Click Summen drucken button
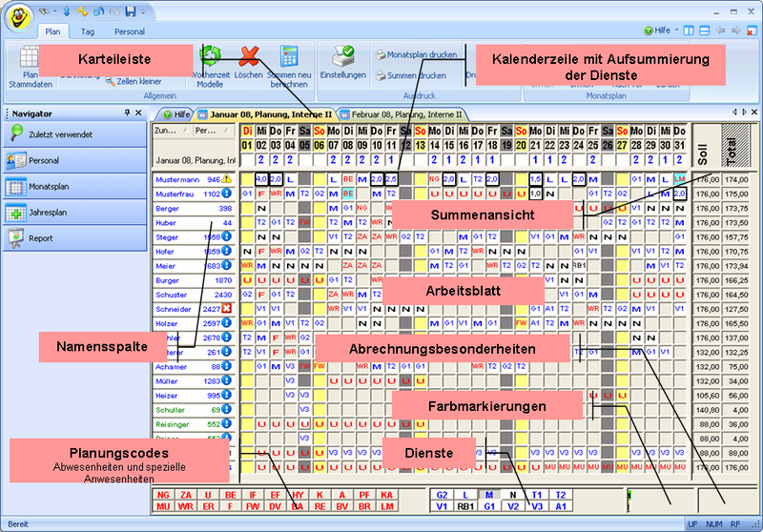The height and width of the screenshot is (532, 763). click(x=410, y=75)
